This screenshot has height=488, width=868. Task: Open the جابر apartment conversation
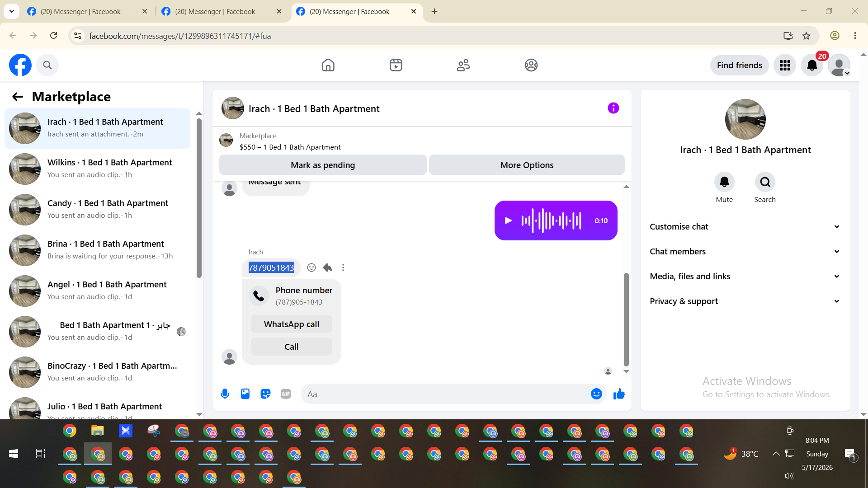(x=97, y=332)
